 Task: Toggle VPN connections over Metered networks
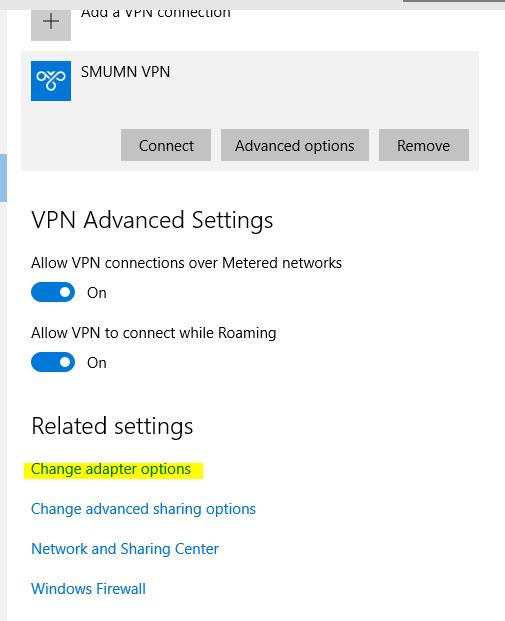pos(53,292)
